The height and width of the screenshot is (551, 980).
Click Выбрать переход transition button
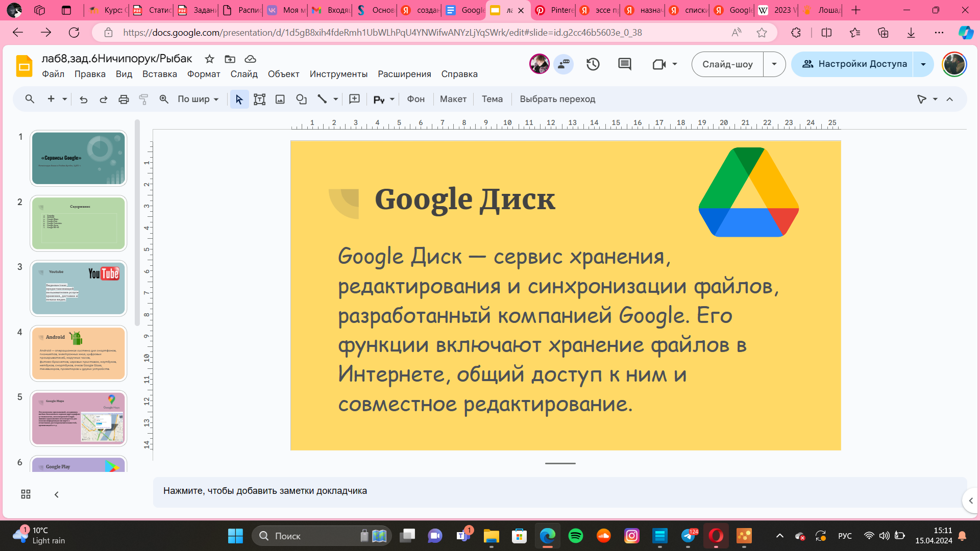557,99
